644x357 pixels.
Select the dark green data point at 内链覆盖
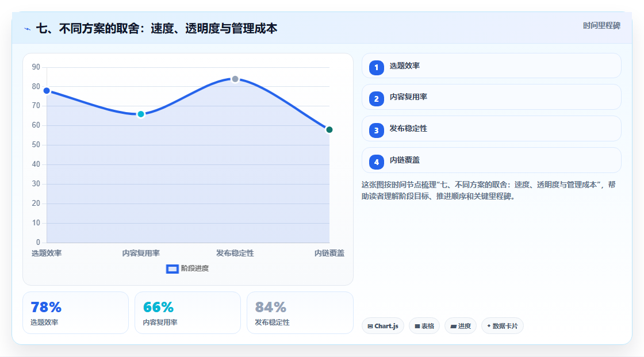329,130
